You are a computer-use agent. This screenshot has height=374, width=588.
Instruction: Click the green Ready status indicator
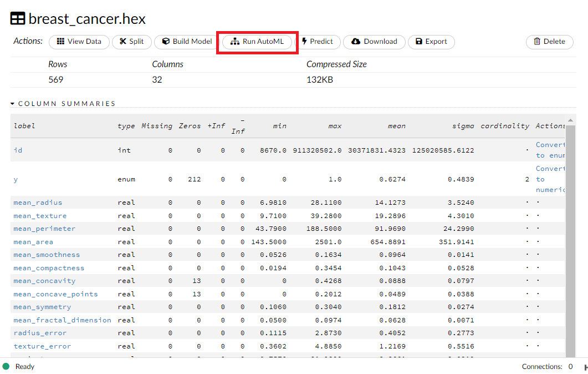(x=6, y=366)
